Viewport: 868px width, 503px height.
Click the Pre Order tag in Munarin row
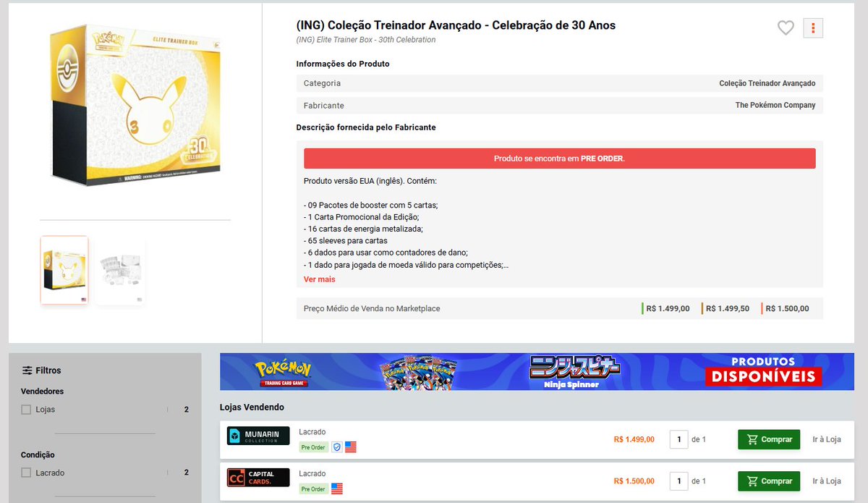313,447
